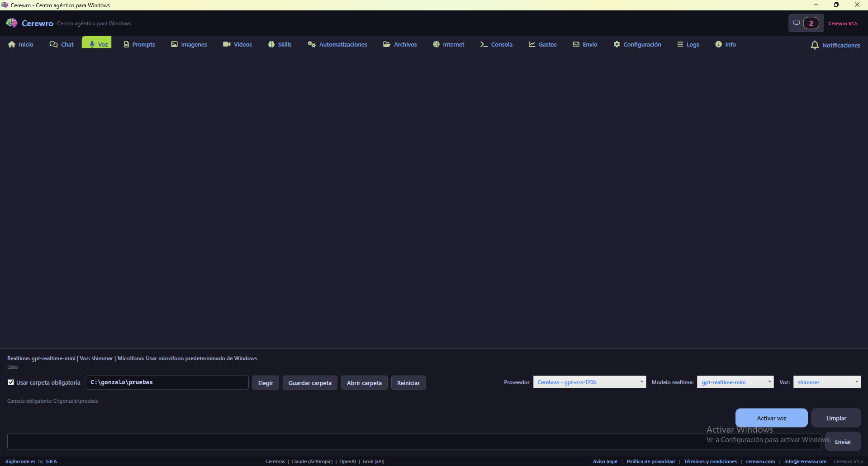Click the Cerewro brain logo
The height and width of the screenshot is (466, 868).
(12, 23)
